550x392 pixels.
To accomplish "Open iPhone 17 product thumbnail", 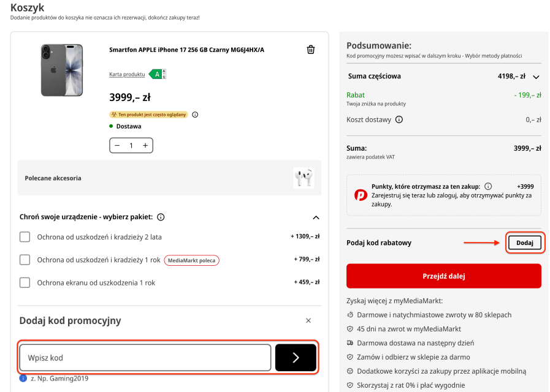I will pyautogui.click(x=62, y=70).
